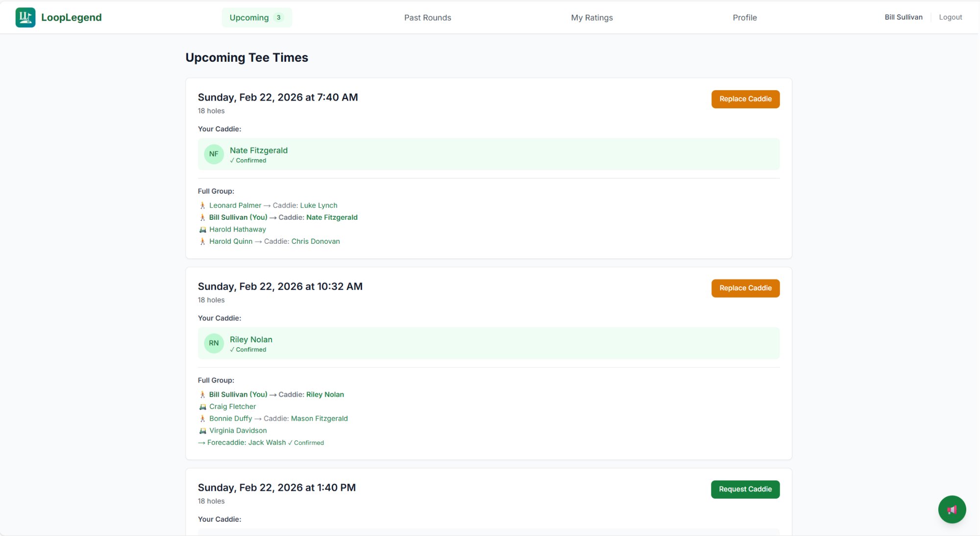980x536 pixels.
Task: Click walker icon beside Bonnie Duffy
Action: click(x=202, y=419)
